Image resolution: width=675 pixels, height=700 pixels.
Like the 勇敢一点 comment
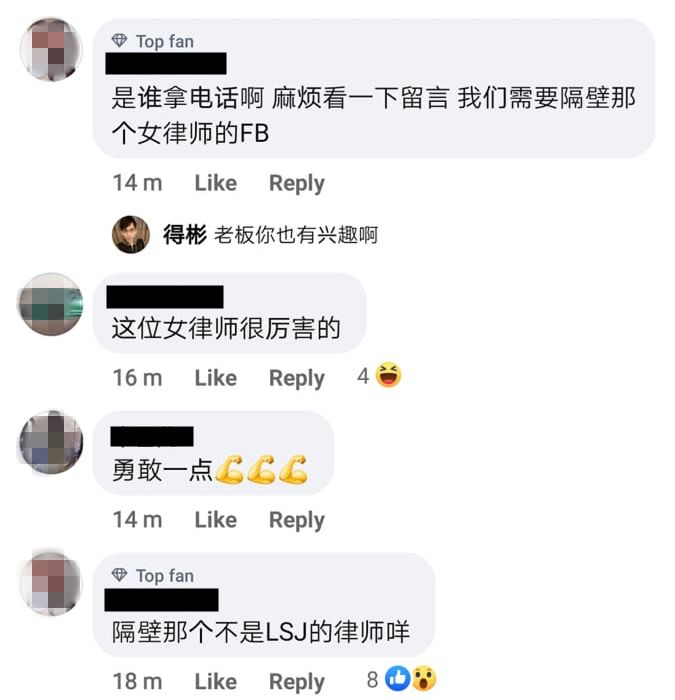click(216, 520)
